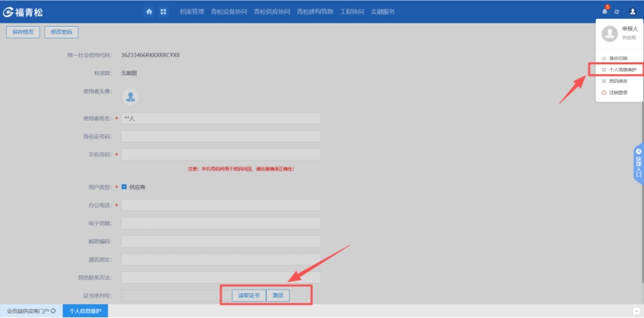Click the user avatar placeholder (使用者头像)
Screen dimensions: 644x318
coord(130,97)
